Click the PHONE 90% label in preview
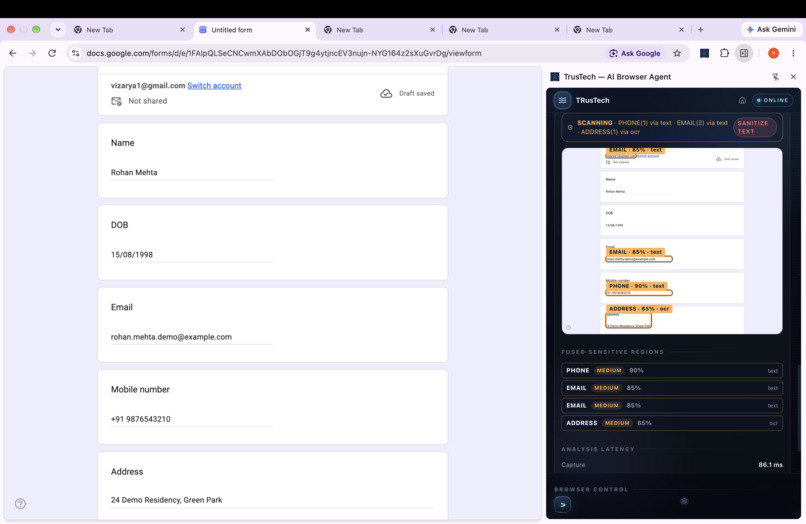This screenshot has width=806, height=524. [x=636, y=286]
